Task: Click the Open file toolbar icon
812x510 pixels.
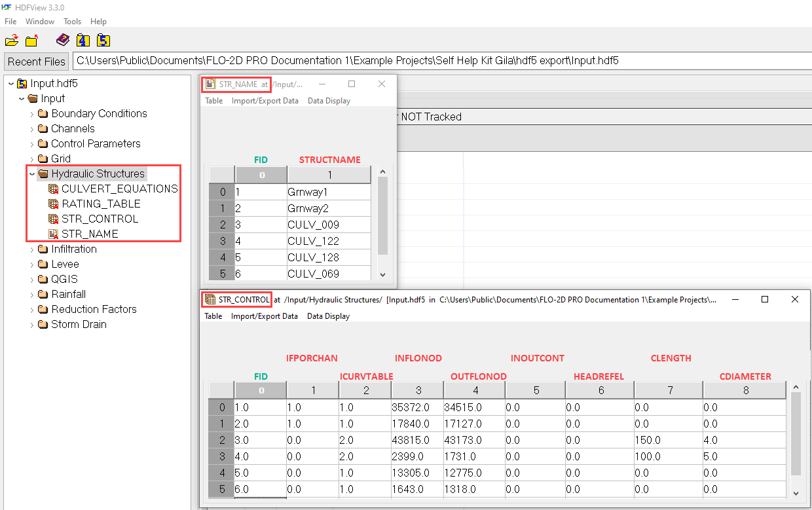Action: (12, 41)
